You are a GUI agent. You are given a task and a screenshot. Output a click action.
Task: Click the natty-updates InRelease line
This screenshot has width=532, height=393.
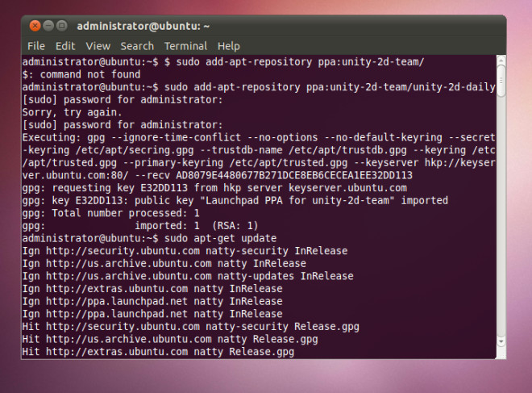(188, 276)
